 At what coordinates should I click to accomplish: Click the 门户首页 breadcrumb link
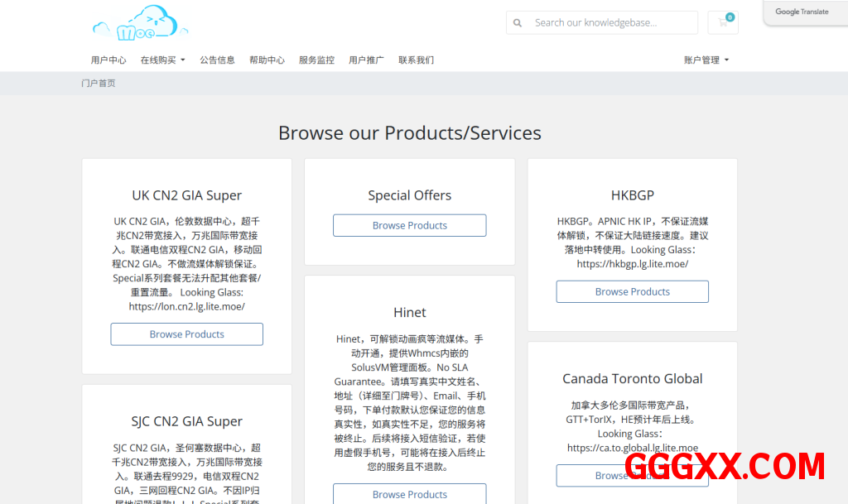coord(99,84)
